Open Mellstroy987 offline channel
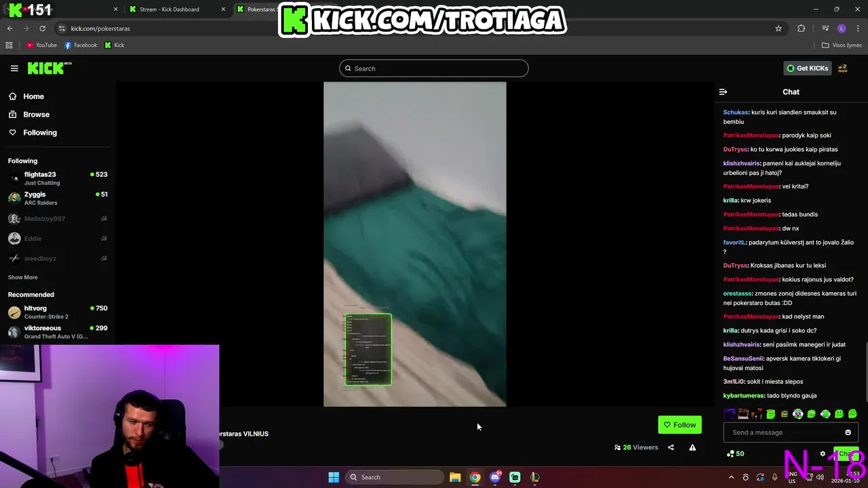This screenshot has width=868, height=488. (x=58, y=219)
